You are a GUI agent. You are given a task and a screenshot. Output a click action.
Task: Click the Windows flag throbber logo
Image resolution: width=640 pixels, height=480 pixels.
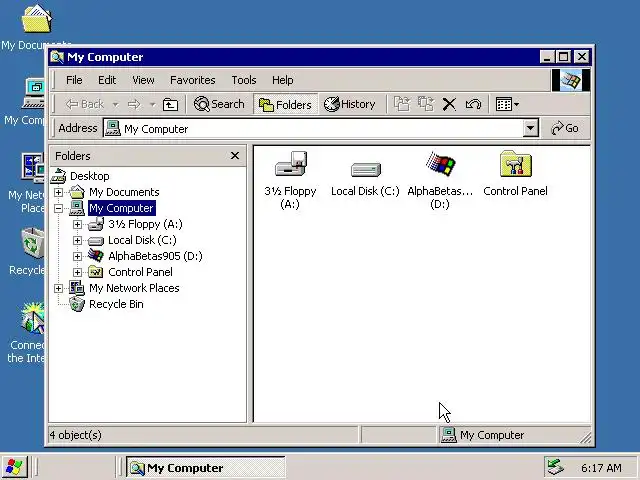pos(571,80)
